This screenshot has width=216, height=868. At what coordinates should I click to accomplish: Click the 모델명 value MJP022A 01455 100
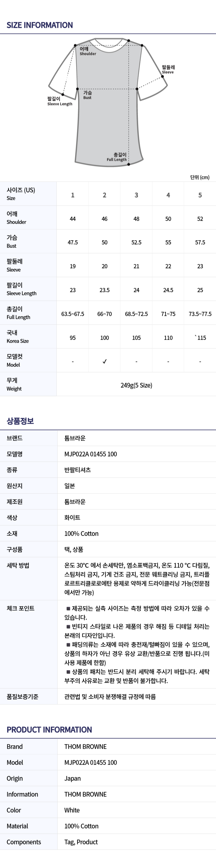91,454
